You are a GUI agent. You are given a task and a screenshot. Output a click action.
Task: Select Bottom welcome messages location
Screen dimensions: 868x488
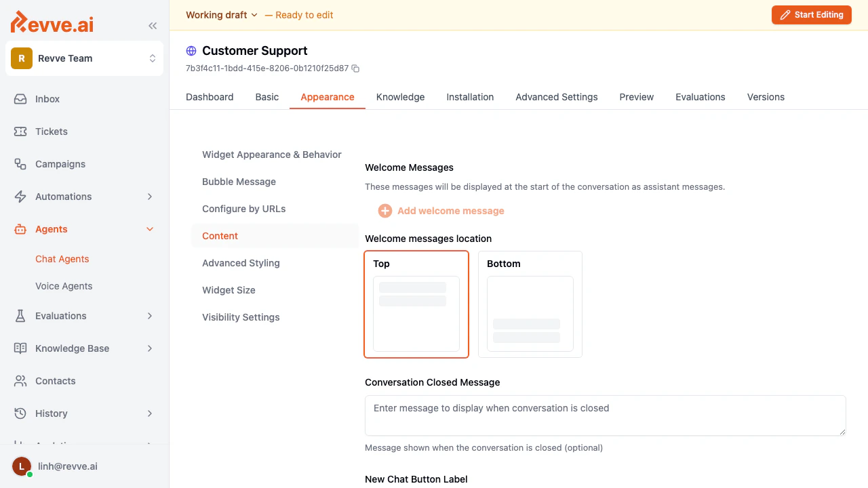click(x=530, y=304)
